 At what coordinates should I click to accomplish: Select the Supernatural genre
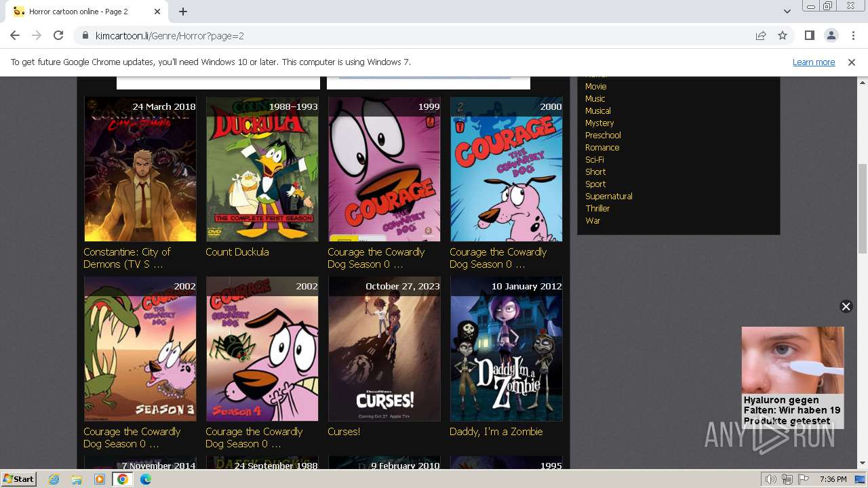[609, 196]
